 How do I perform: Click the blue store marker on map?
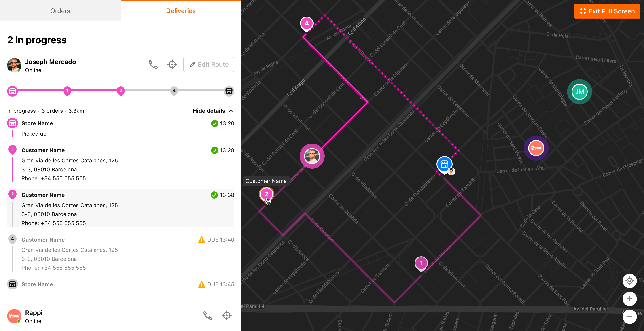[x=444, y=165]
